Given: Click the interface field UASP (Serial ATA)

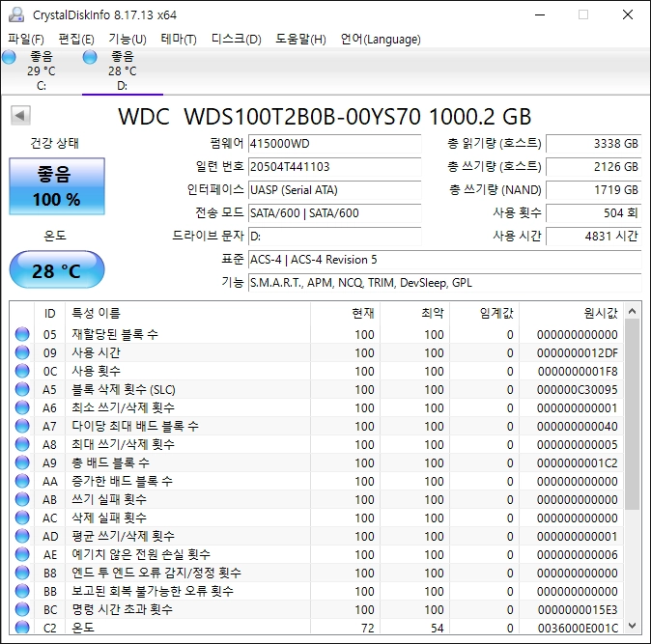Looking at the screenshot, I should tap(334, 190).
